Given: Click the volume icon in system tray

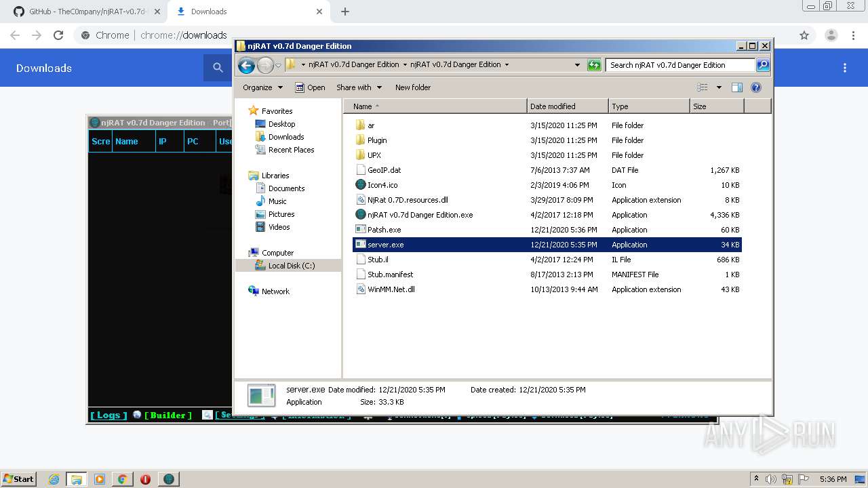Looking at the screenshot, I should [771, 479].
